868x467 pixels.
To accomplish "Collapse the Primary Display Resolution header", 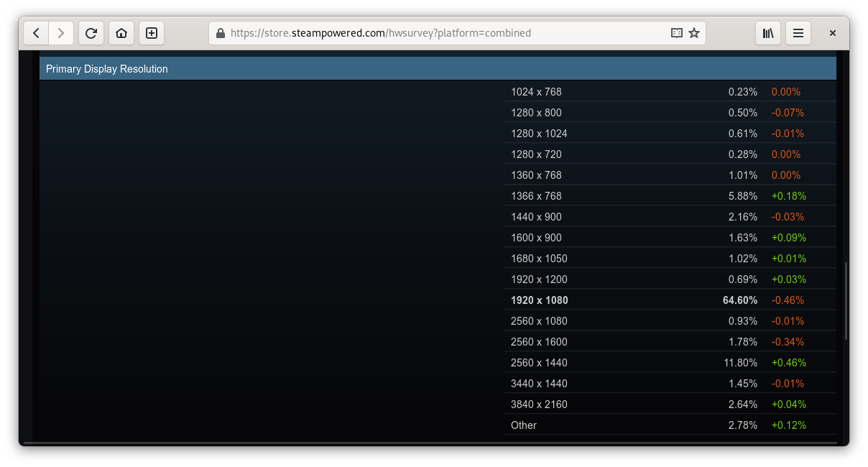I will pyautogui.click(x=437, y=69).
